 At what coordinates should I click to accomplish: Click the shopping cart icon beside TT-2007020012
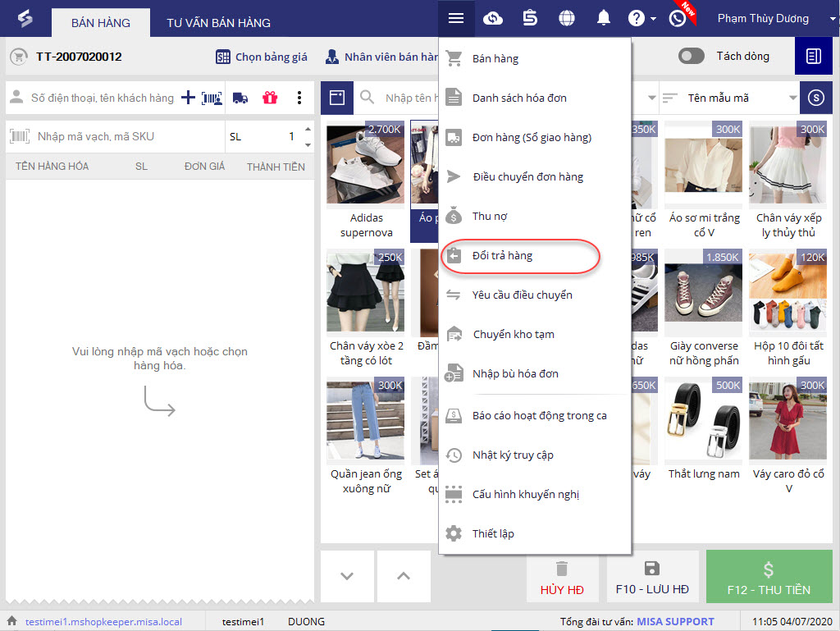(x=19, y=57)
